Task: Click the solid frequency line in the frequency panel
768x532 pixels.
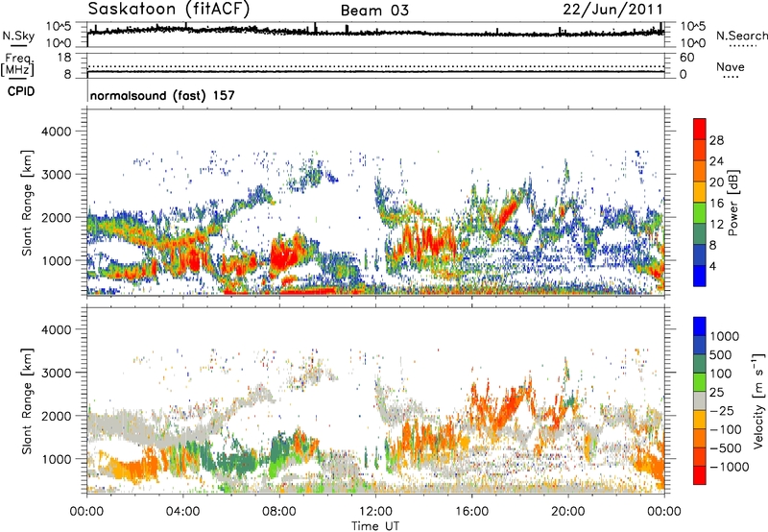Action: [x=375, y=72]
